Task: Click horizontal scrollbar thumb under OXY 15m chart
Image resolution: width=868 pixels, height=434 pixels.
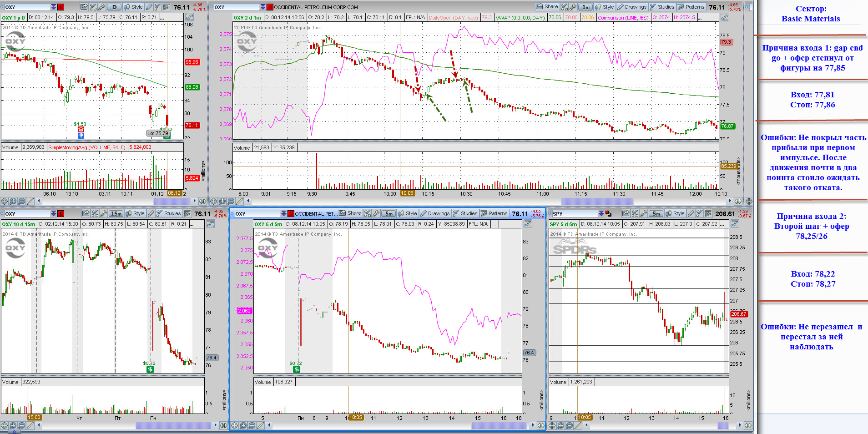Action: click(173, 425)
